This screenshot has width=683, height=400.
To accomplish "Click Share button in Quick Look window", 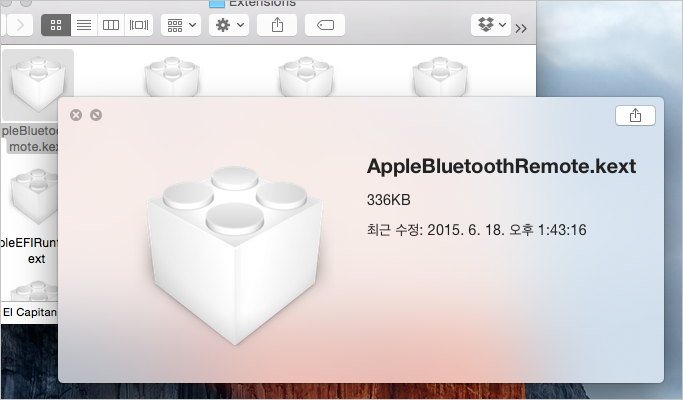I will click(x=635, y=115).
